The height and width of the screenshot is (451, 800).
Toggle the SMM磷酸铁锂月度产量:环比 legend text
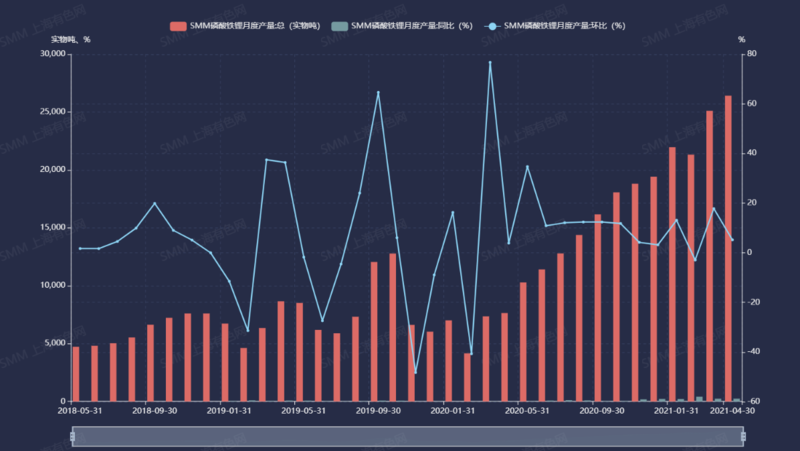[x=565, y=25]
